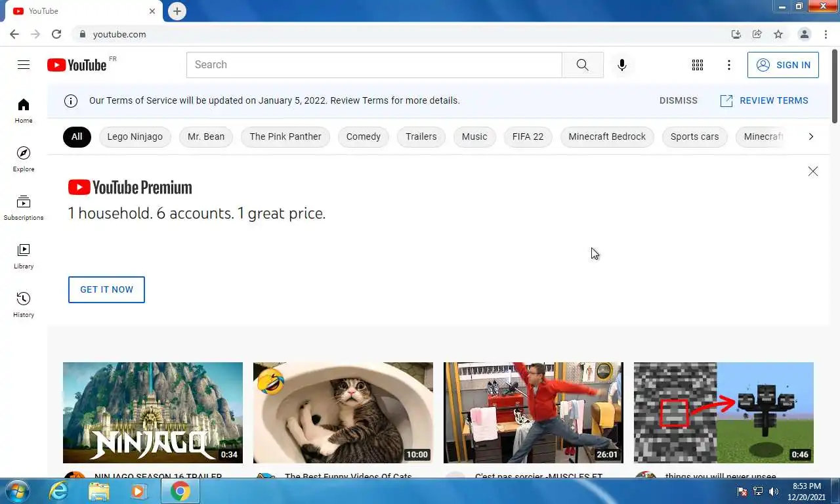Select The Pink Panther chip
840x504 pixels.
[285, 136]
